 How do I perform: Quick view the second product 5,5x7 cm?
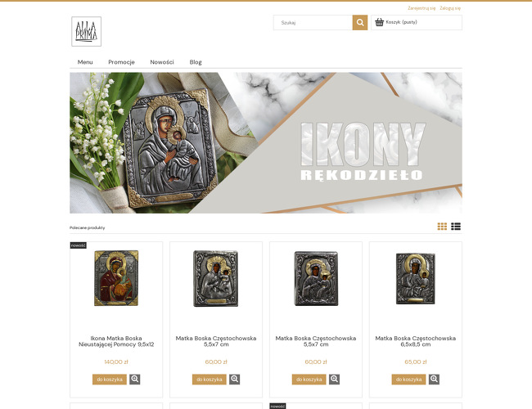point(234,380)
